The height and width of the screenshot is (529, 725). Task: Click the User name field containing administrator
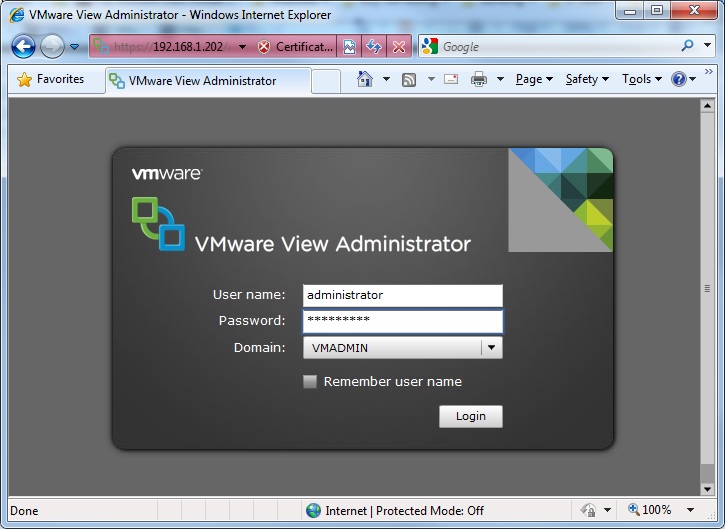(x=403, y=295)
